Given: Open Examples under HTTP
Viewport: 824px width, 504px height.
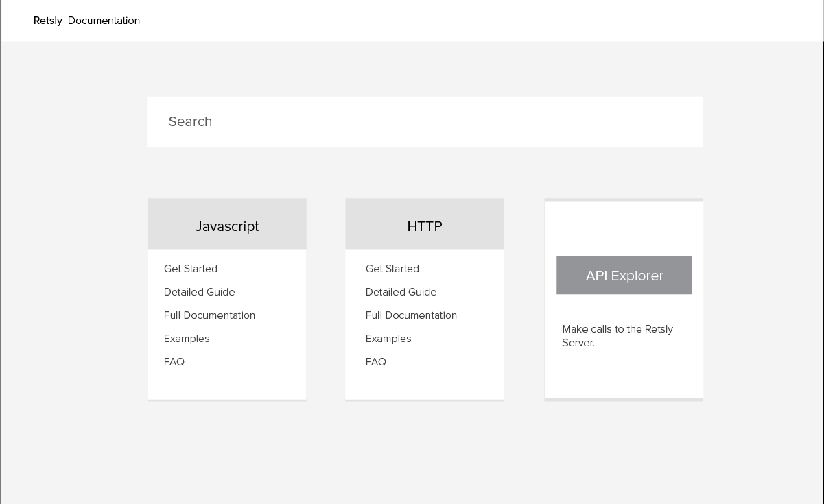Looking at the screenshot, I should [388, 339].
